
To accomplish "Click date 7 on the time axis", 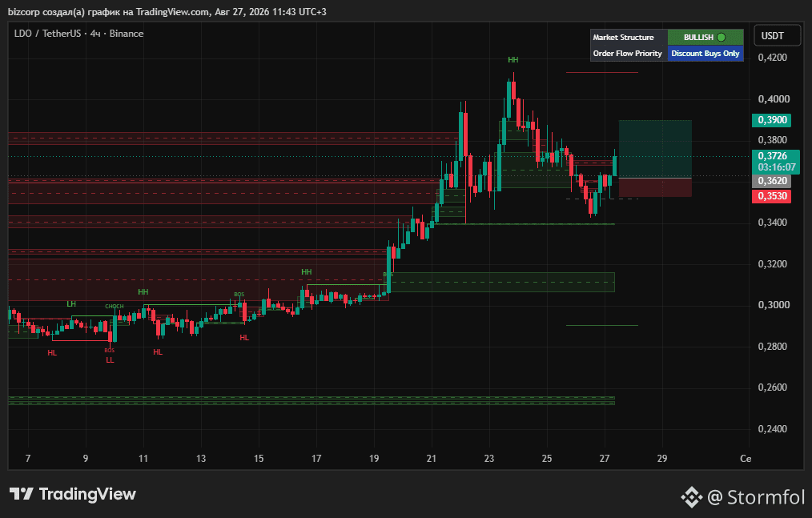I will (x=28, y=459).
